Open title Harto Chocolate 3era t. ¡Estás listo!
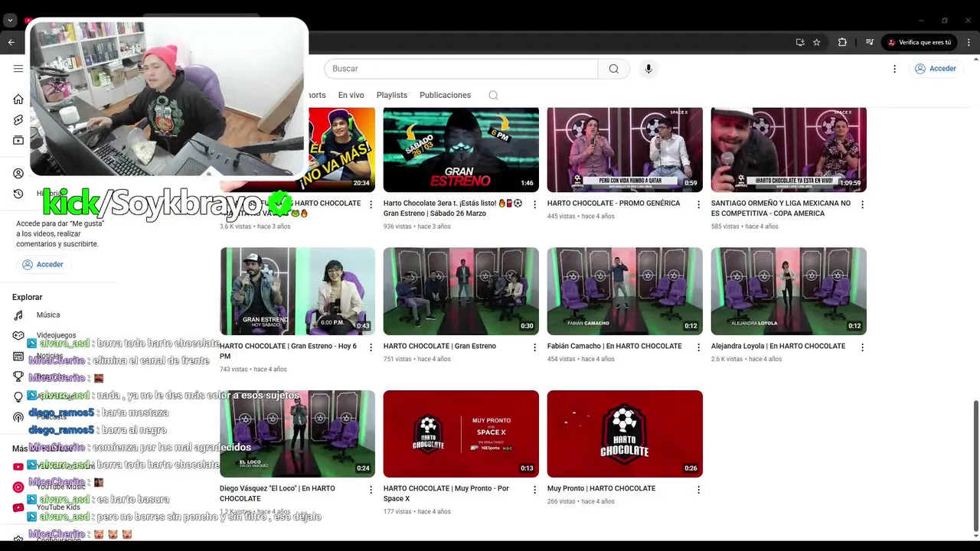This screenshot has width=980, height=551. [x=452, y=208]
